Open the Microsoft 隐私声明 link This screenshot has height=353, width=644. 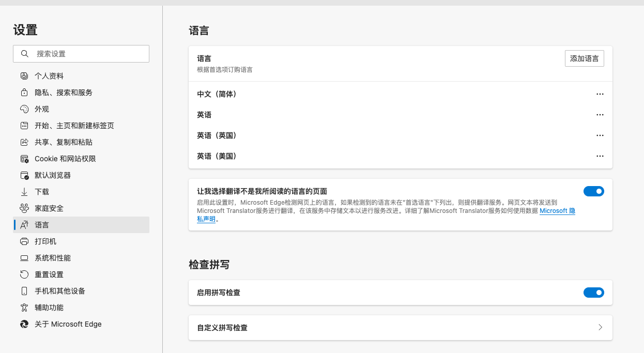point(557,210)
